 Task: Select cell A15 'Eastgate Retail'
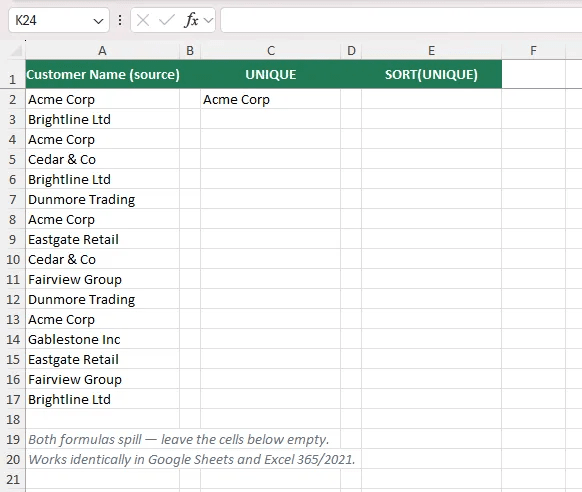pyautogui.click(x=103, y=360)
